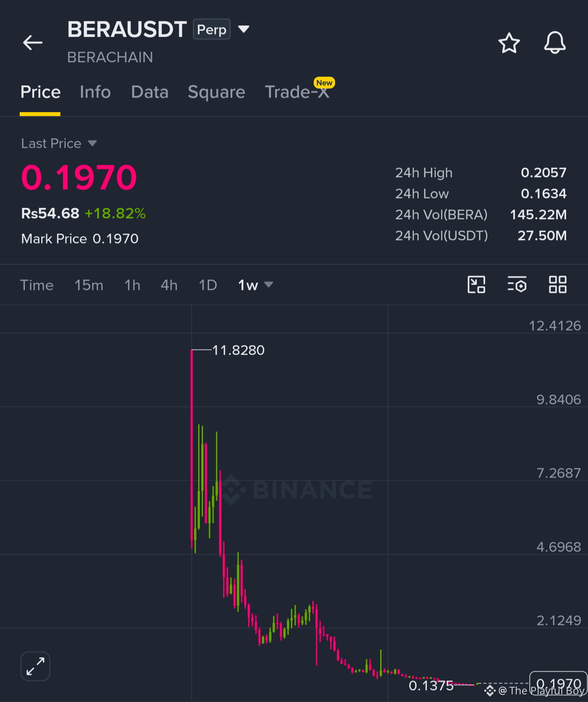The width and height of the screenshot is (588, 702).
Task: Select the 4h chart interval
Action: tap(169, 285)
